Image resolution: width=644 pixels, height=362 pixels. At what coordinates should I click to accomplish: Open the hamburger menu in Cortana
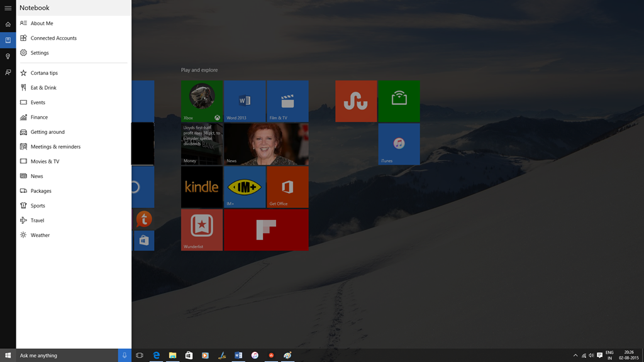coord(8,8)
